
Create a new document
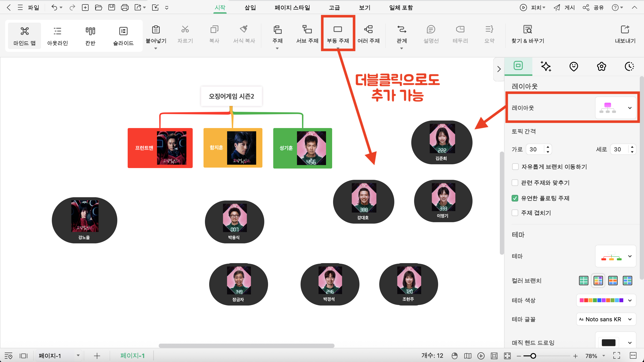tap(85, 8)
